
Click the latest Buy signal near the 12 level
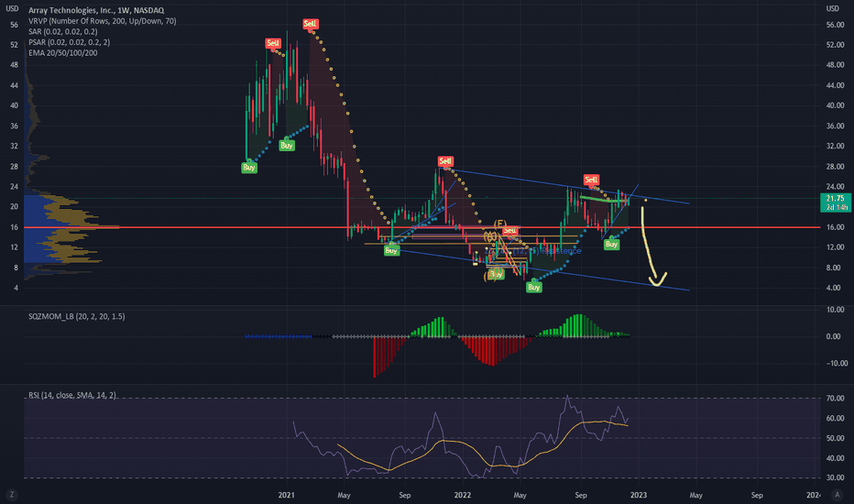click(x=611, y=244)
